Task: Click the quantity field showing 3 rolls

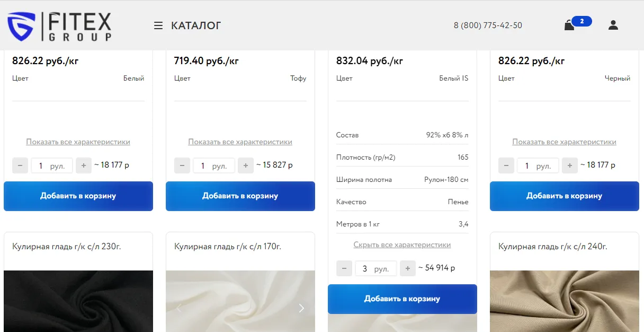Action: pos(375,268)
